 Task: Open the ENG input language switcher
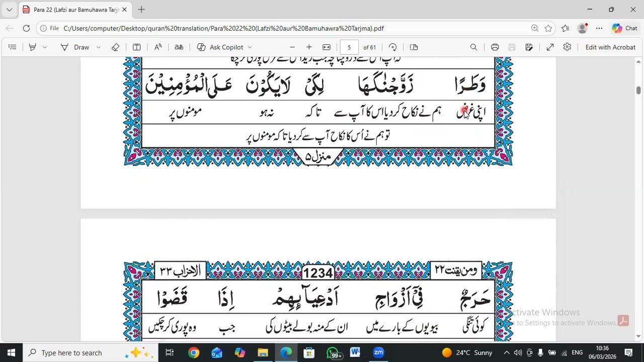(x=577, y=352)
